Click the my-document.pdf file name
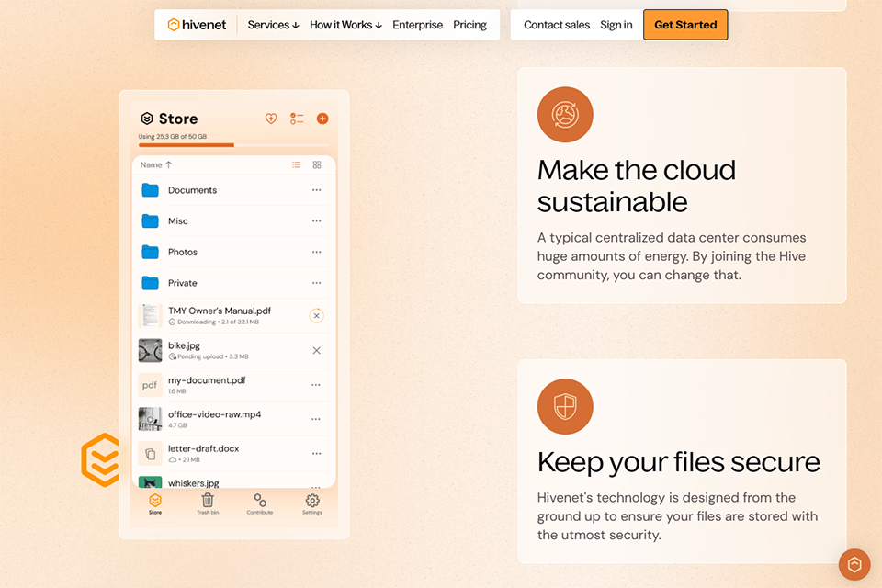This screenshot has width=882, height=588. (207, 380)
